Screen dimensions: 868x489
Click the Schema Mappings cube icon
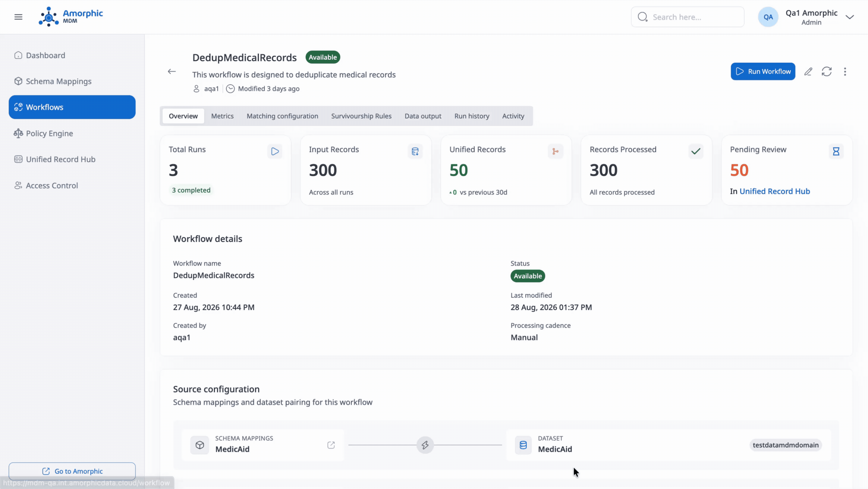coord(200,445)
